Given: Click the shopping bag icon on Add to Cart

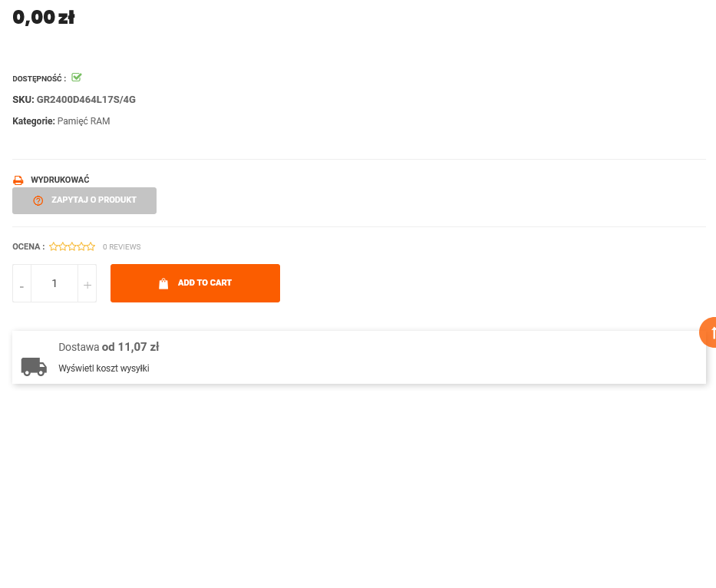Looking at the screenshot, I should tap(163, 283).
